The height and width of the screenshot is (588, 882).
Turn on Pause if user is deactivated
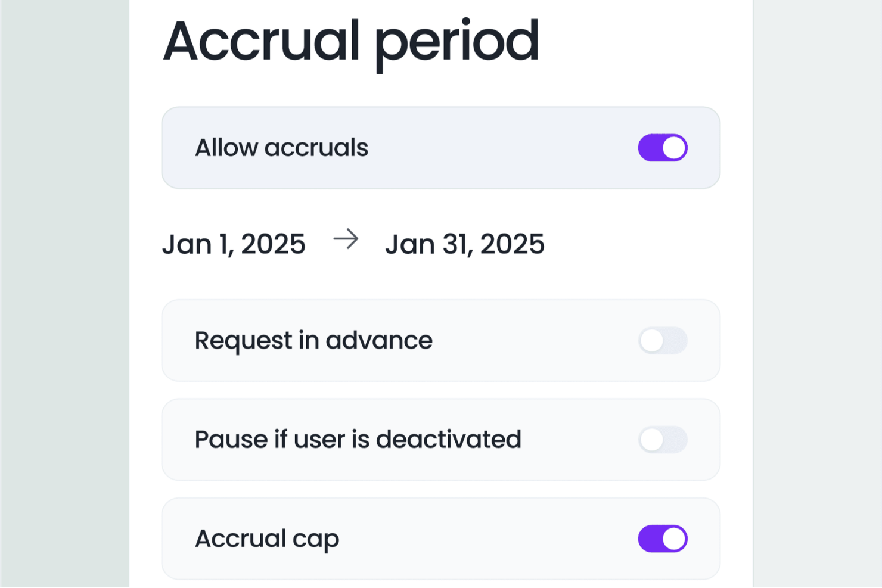[x=662, y=440]
